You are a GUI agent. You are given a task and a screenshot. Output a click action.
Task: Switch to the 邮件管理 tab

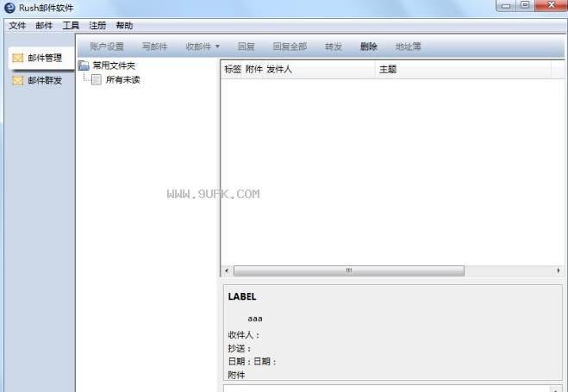point(41,58)
